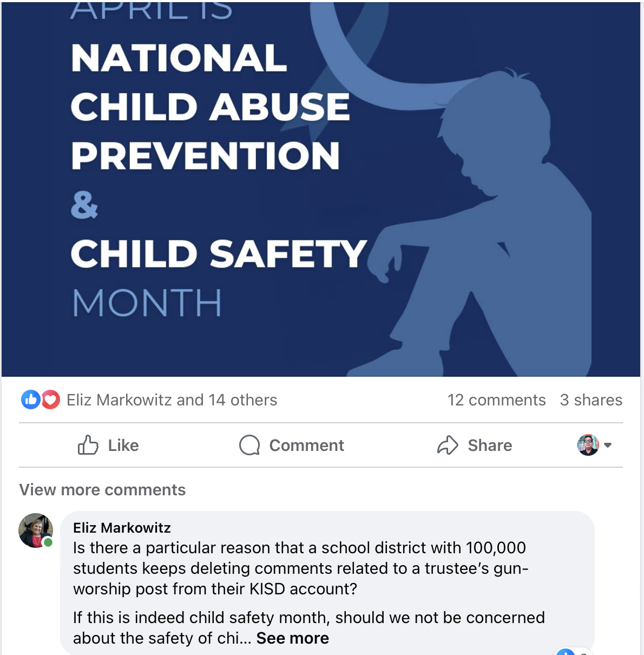Click the curved arrow Share icon

[448, 446]
